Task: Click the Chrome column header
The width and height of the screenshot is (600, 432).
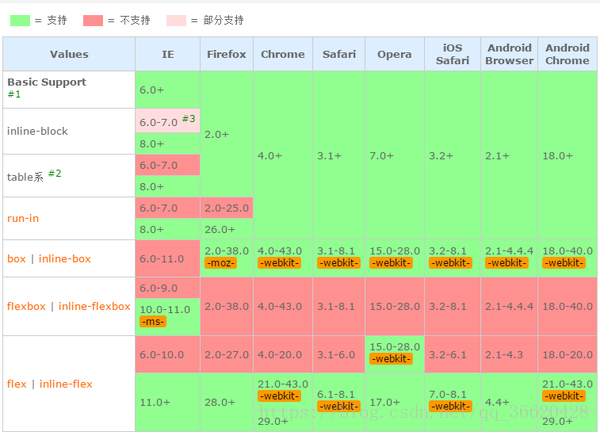Action: point(283,54)
